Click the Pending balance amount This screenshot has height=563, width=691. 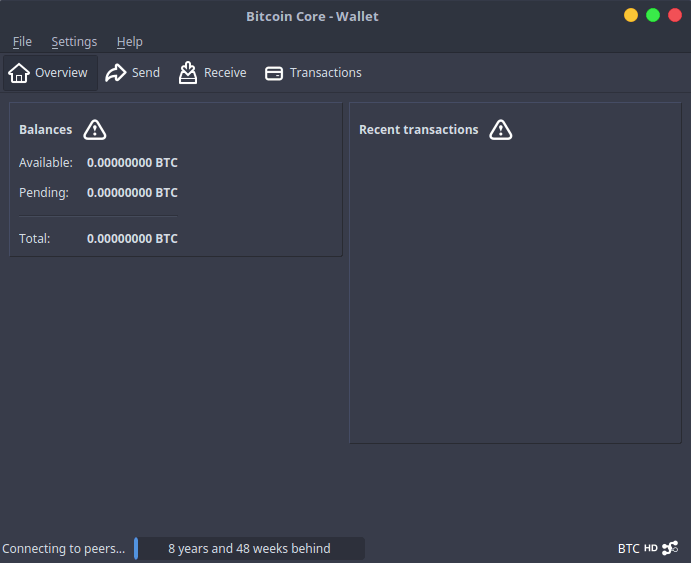[132, 193]
